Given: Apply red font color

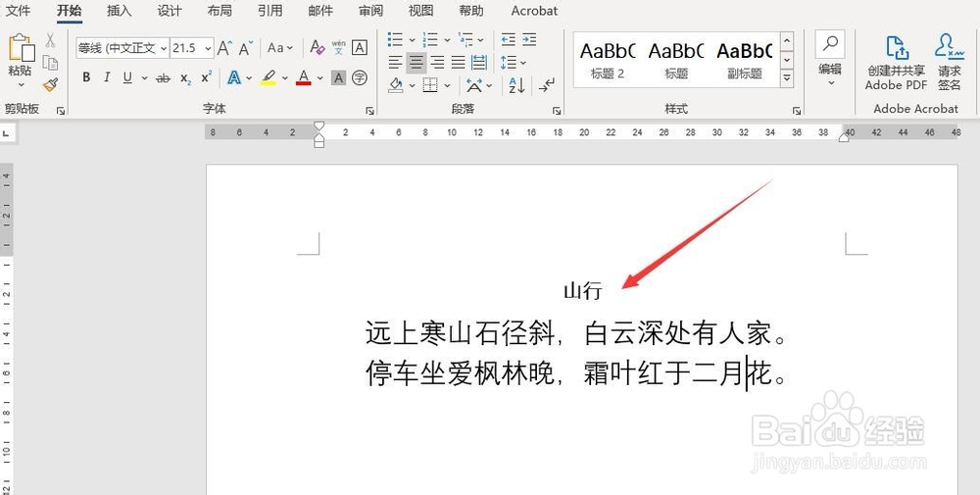Looking at the screenshot, I should click(304, 78).
